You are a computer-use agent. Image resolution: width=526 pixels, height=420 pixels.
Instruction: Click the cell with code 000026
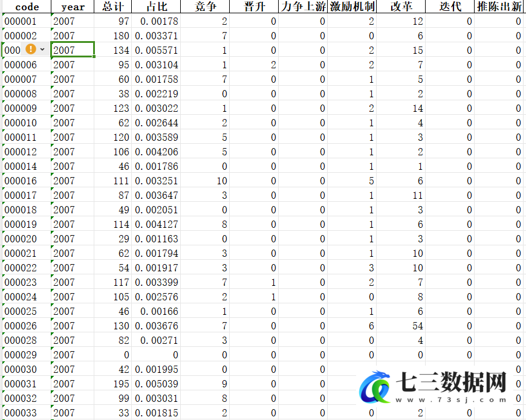27,326
